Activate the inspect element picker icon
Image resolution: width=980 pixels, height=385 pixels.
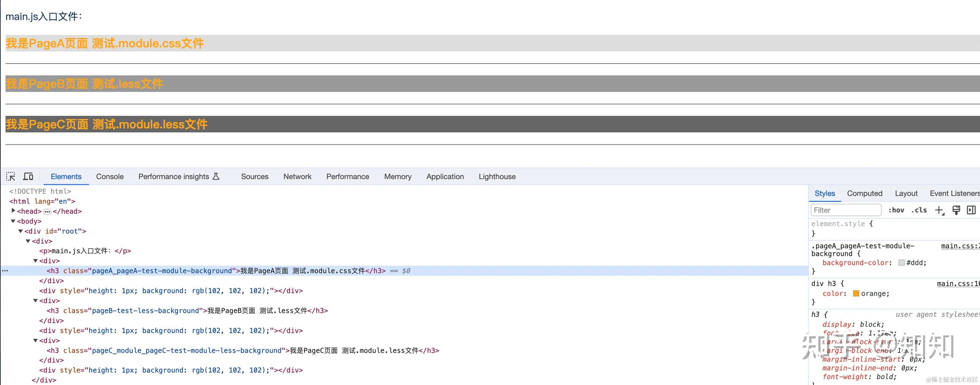pyautogui.click(x=11, y=176)
